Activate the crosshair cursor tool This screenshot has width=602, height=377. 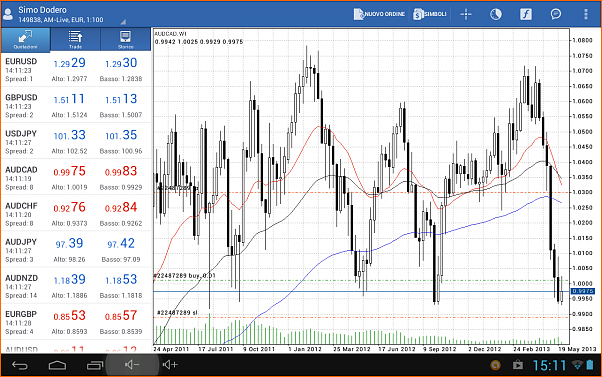[466, 14]
